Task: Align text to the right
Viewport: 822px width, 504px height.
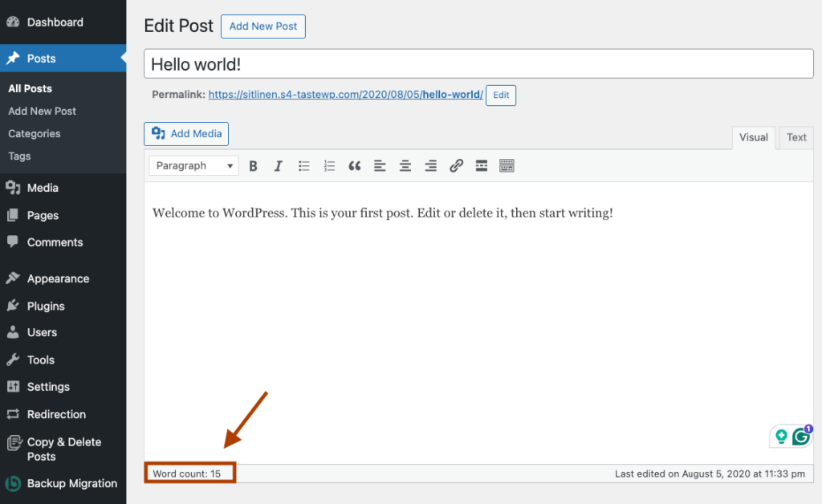Action: [x=430, y=165]
